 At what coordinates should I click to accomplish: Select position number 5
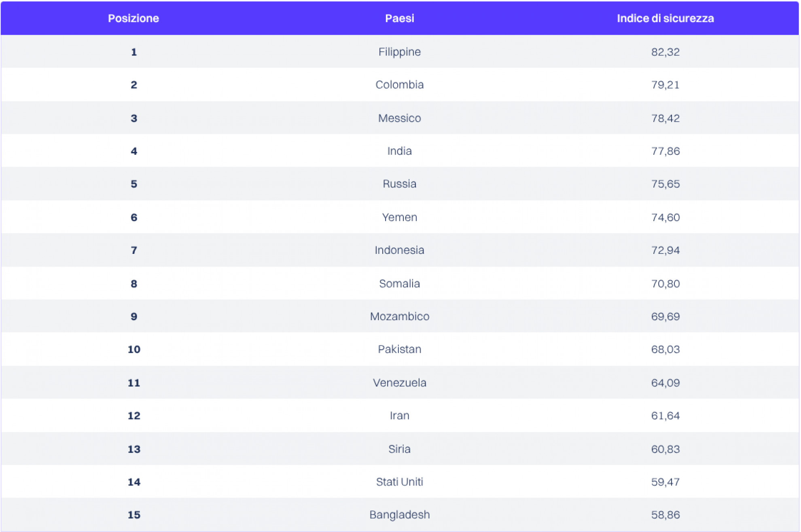point(134,184)
